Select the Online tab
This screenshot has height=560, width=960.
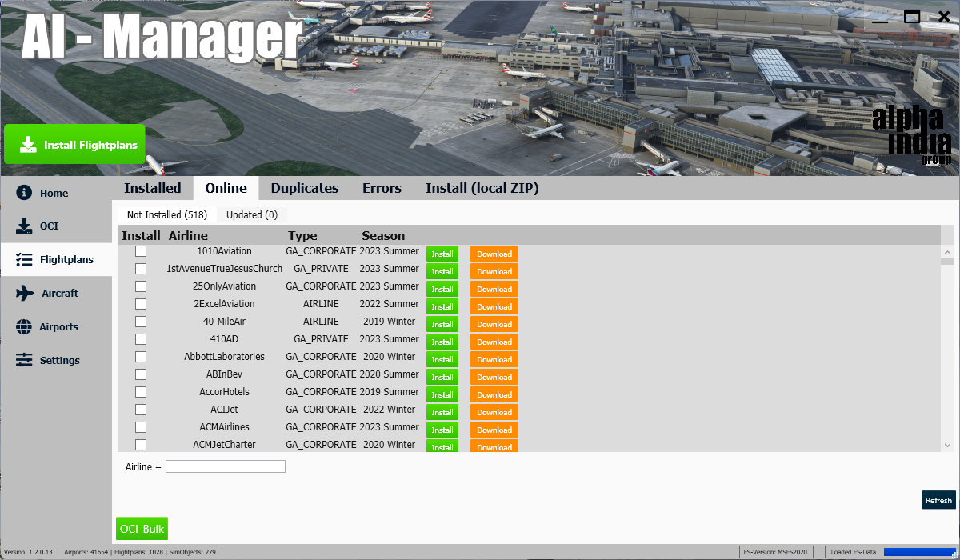click(x=226, y=188)
